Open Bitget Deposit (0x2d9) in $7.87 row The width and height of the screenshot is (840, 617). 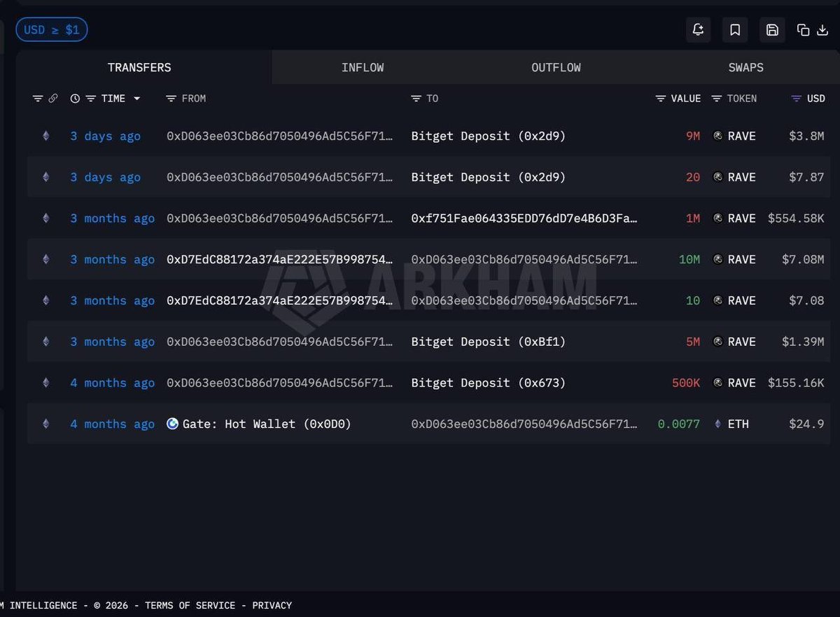click(x=488, y=178)
